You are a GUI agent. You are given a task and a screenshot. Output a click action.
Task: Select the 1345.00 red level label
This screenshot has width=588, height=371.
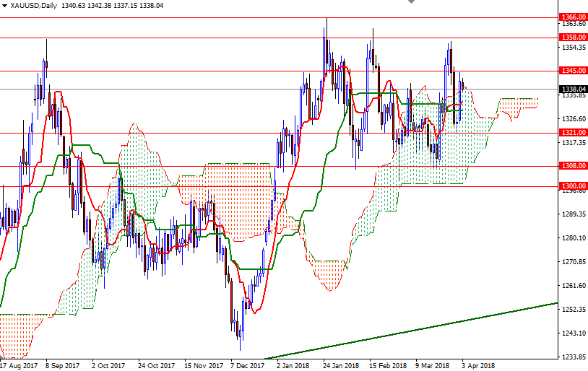point(574,71)
